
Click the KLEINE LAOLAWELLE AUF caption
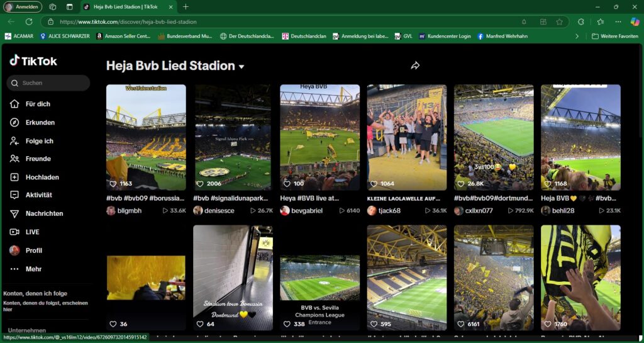click(404, 198)
